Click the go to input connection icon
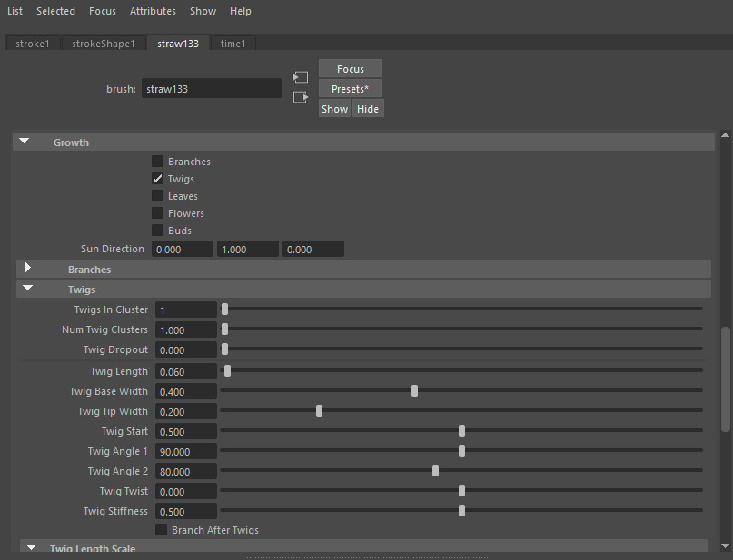This screenshot has width=733, height=560. tap(301, 77)
